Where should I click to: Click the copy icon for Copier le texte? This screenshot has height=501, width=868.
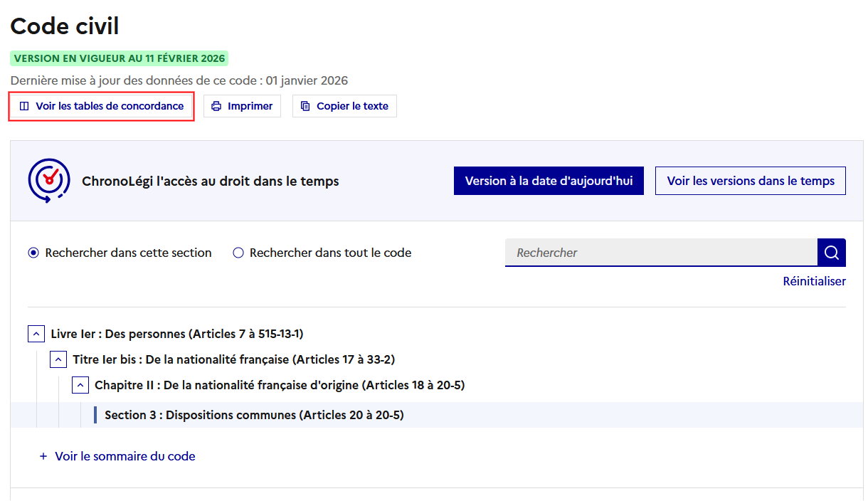(305, 106)
